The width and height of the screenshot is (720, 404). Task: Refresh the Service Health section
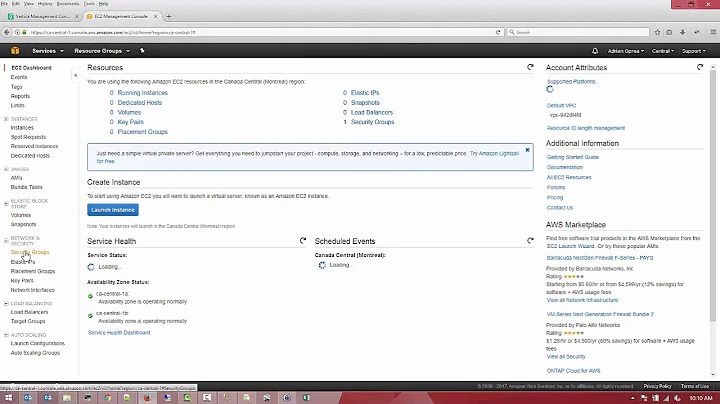[x=303, y=241]
